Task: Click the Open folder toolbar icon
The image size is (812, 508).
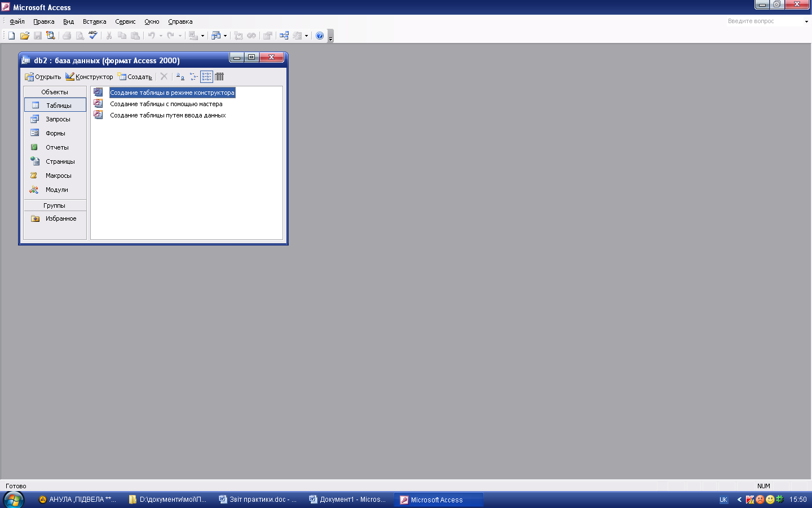Action: [x=24, y=36]
